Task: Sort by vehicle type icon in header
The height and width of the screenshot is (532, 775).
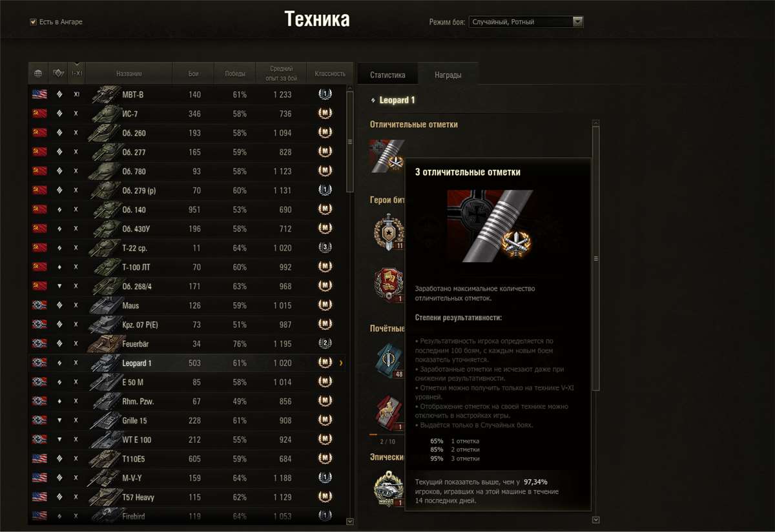Action: (x=58, y=74)
